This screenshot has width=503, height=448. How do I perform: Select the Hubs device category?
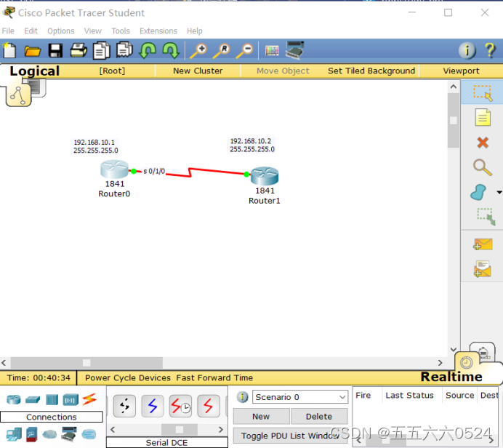coord(52,399)
